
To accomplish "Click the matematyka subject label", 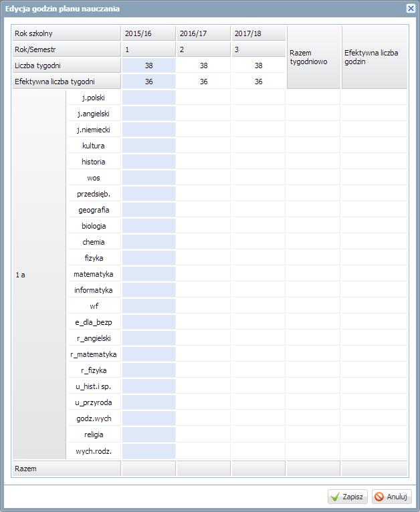I will click(x=94, y=273).
